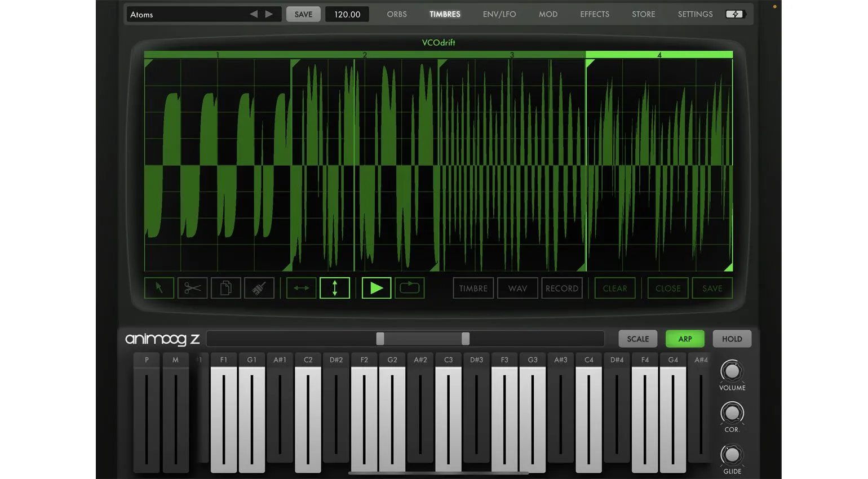Select the pointer arrow tool
This screenshot has height=479, width=868.
159,288
